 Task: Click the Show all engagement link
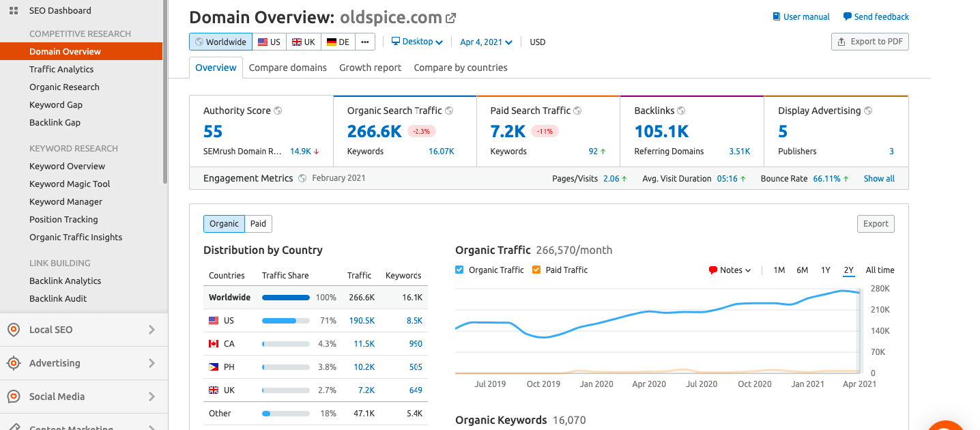click(879, 178)
